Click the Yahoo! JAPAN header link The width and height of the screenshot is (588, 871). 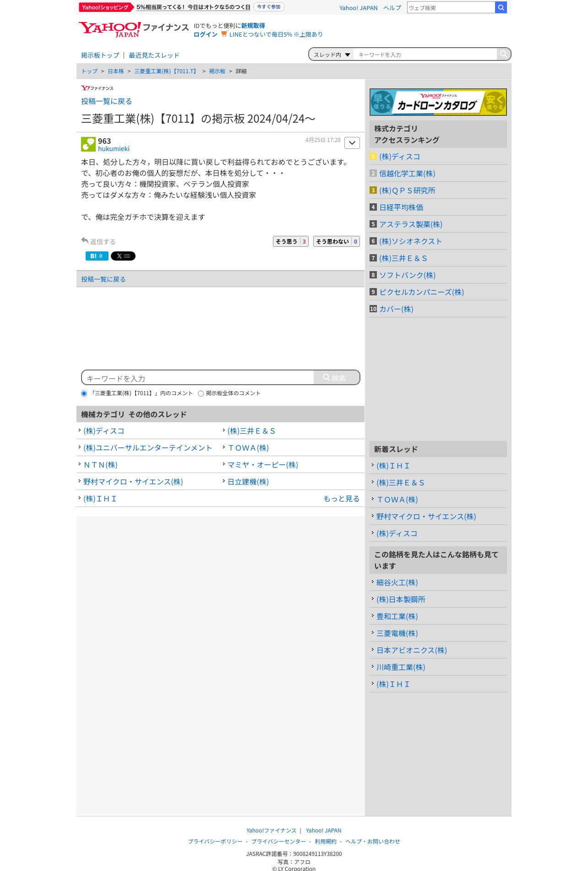(x=358, y=8)
